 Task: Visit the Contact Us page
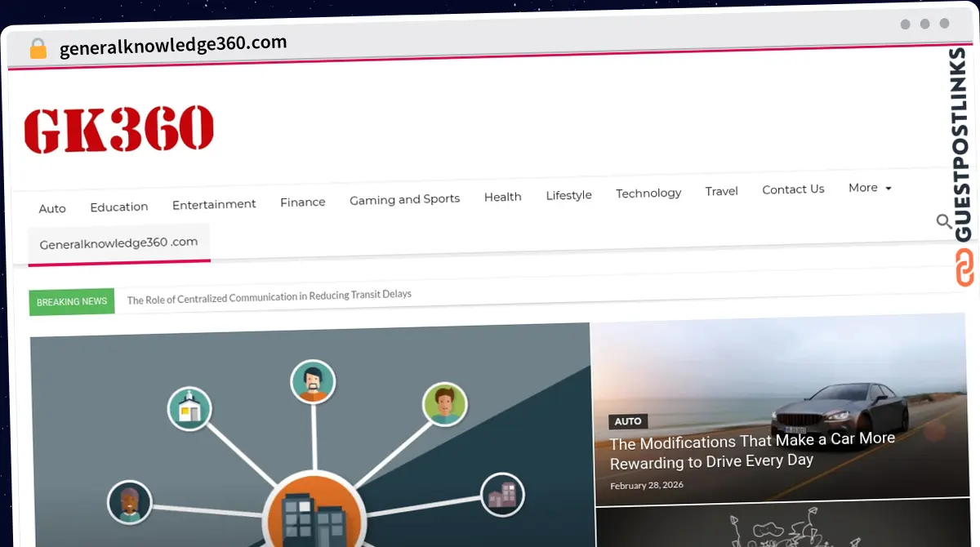point(793,189)
